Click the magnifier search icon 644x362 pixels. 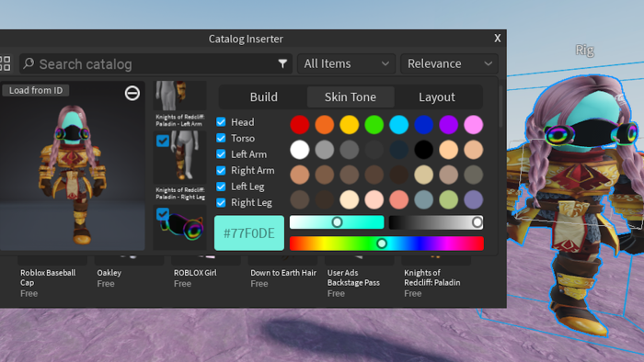[x=29, y=63]
